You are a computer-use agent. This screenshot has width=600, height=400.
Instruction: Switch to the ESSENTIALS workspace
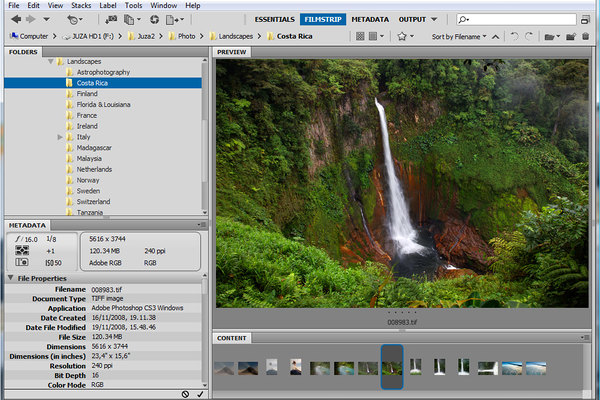pyautogui.click(x=274, y=20)
